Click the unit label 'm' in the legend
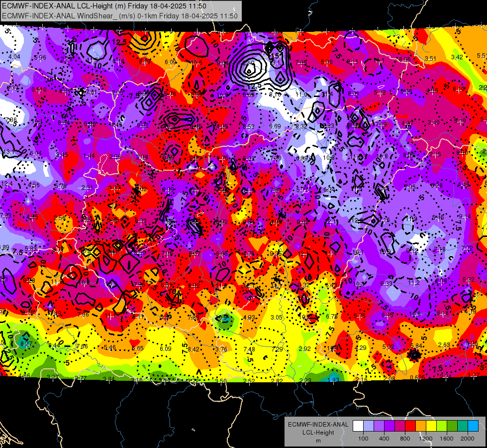Viewport: 487px width, 448px height. click(x=318, y=441)
